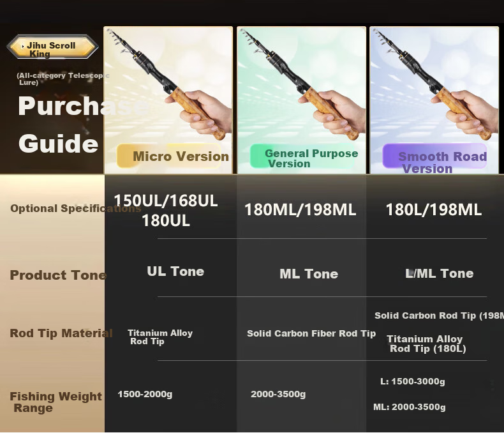Image resolution: width=504 pixels, height=433 pixels.
Task: Click the UL Tone value
Action: [x=175, y=271]
